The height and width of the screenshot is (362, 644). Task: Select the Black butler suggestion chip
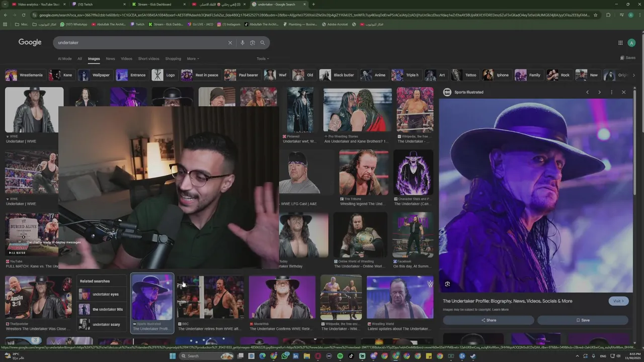click(337, 75)
